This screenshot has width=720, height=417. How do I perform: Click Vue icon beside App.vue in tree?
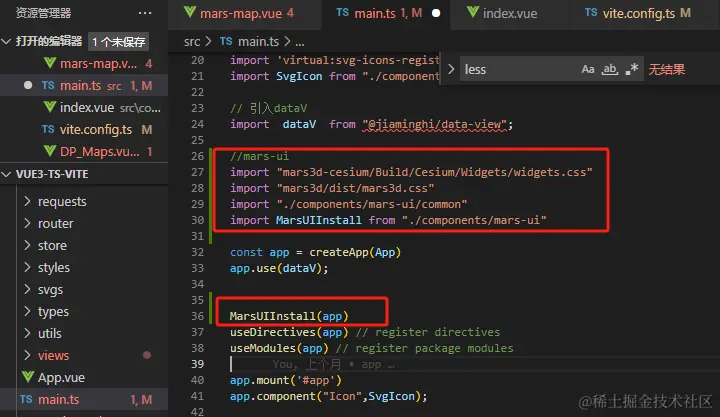[28, 377]
